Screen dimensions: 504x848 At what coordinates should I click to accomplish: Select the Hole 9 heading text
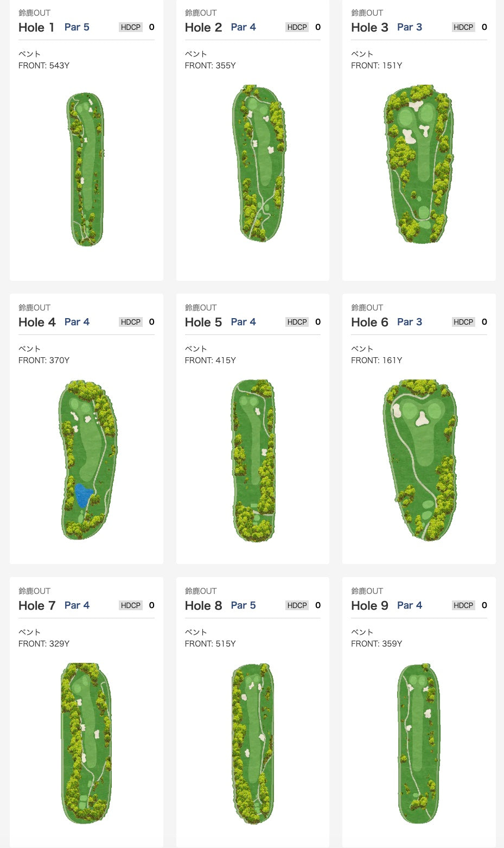click(369, 605)
